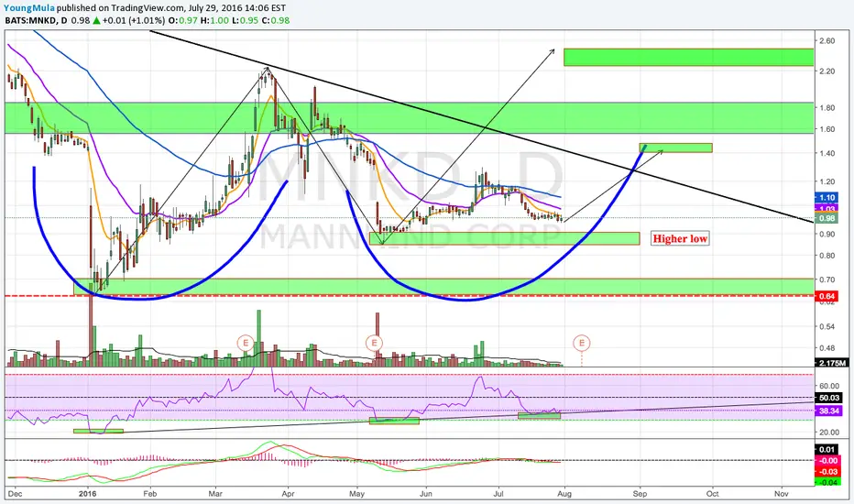Click the 1.80 price axis label
Image resolution: width=854 pixels, height=504 pixels.
[827, 108]
